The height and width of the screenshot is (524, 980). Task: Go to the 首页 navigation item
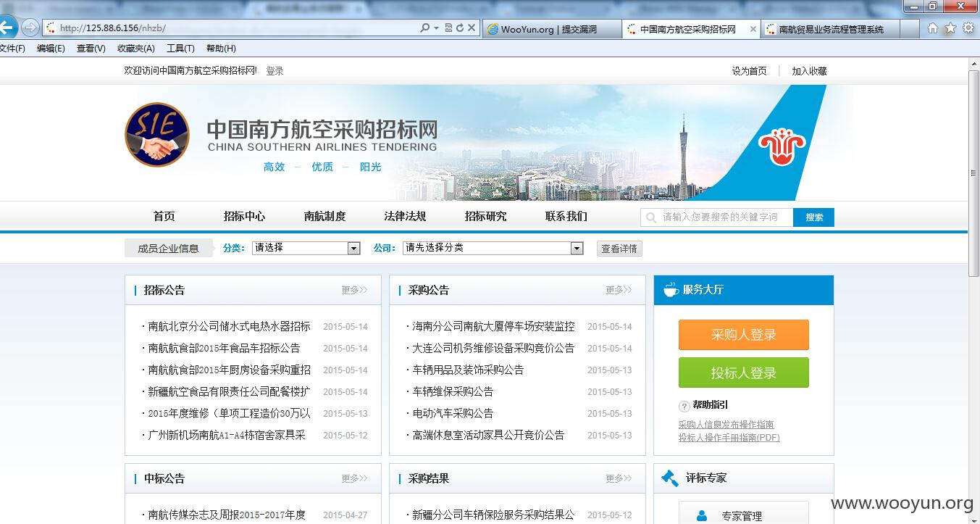(x=164, y=216)
